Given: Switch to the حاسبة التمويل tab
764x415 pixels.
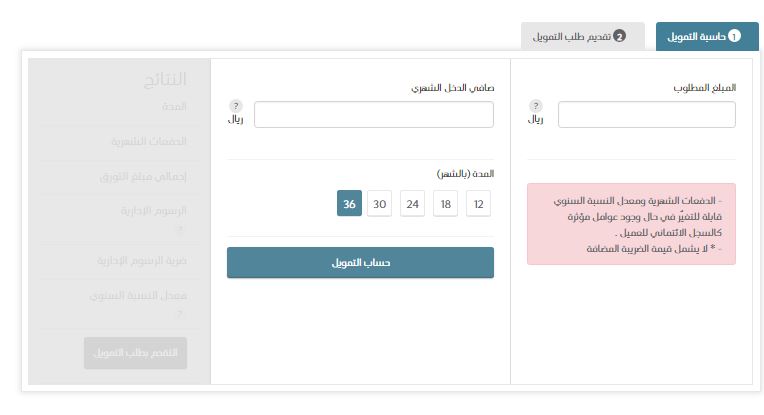Looking at the screenshot, I should coord(707,37).
